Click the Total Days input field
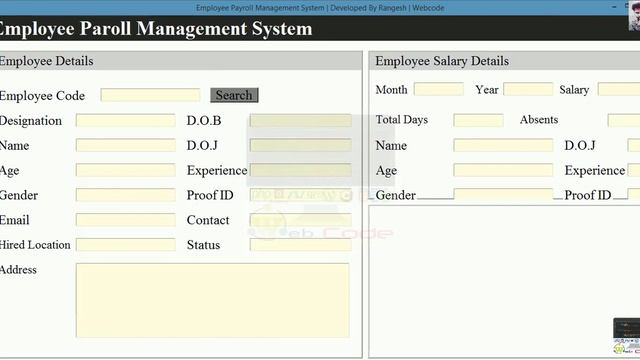This screenshot has width=640, height=360. (x=478, y=120)
